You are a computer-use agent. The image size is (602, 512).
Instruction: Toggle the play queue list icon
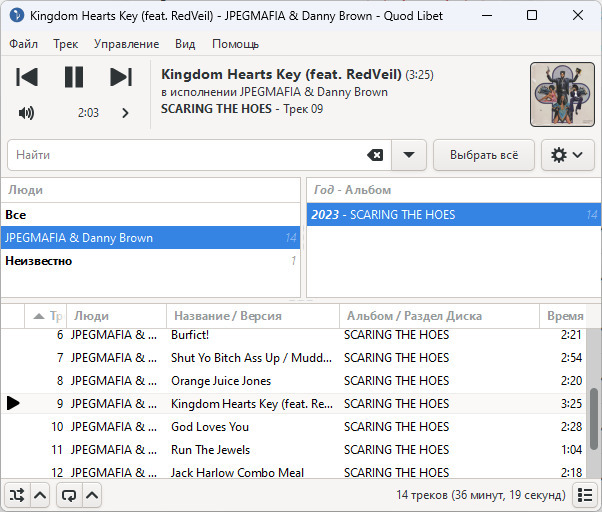(585, 495)
